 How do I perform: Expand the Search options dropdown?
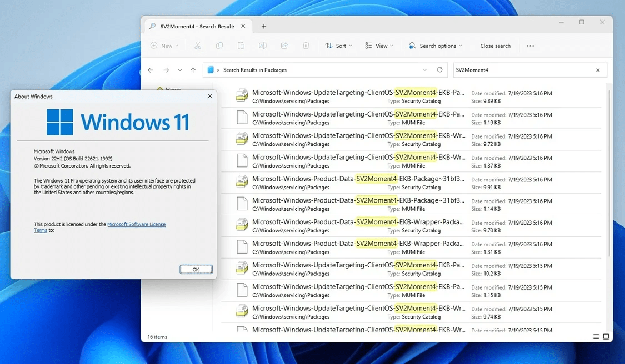(435, 46)
